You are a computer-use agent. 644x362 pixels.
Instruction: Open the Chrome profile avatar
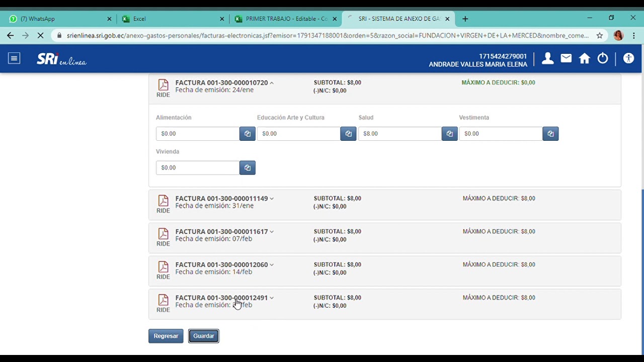pos(618,36)
